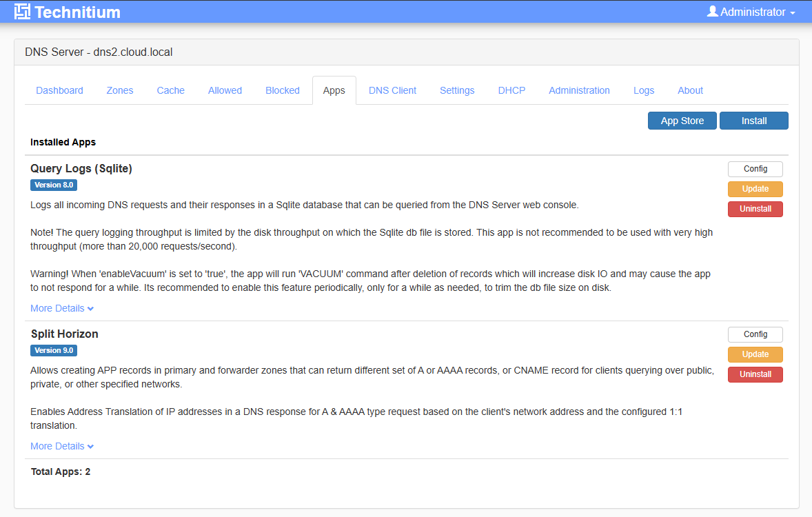Screen dimensions: 812x517
Task: Update the Query Logs (Sqlite) app
Action: (755, 189)
